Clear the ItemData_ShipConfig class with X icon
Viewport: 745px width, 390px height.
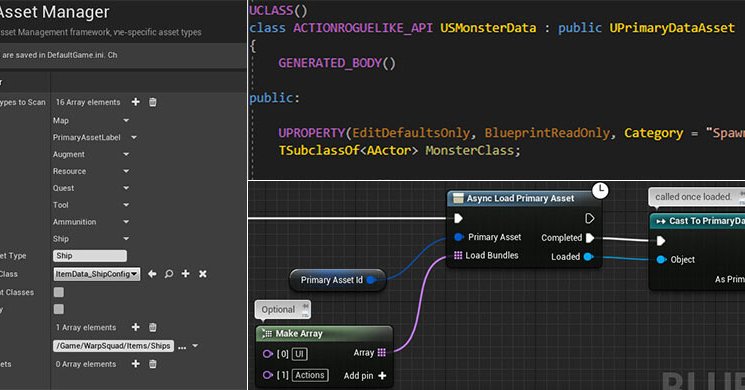pos(203,274)
